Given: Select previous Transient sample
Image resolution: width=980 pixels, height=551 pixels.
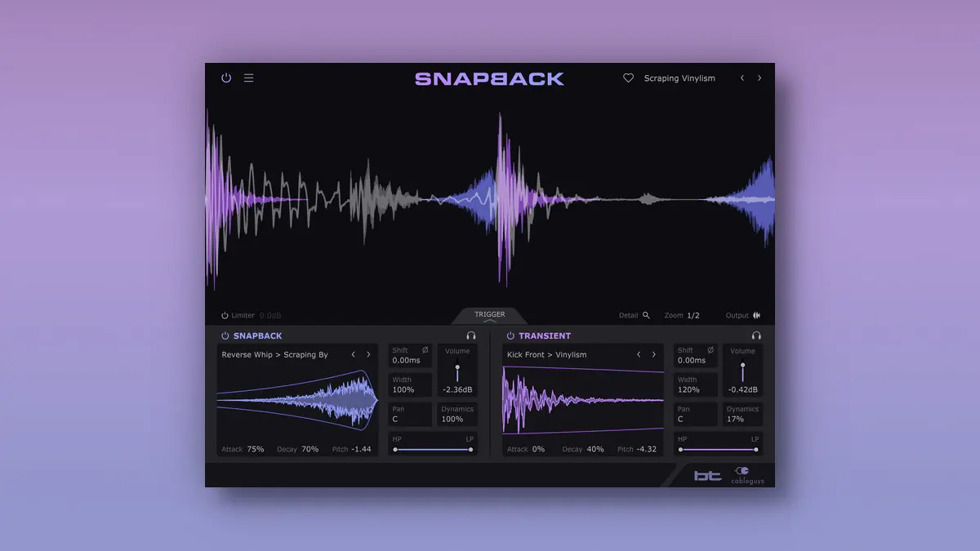Looking at the screenshot, I should click(x=639, y=355).
